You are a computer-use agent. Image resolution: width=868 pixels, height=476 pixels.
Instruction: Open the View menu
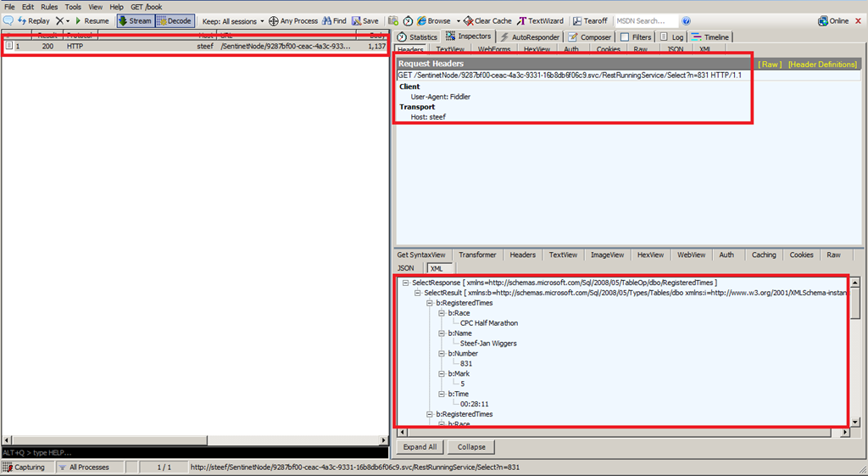pyautogui.click(x=96, y=7)
